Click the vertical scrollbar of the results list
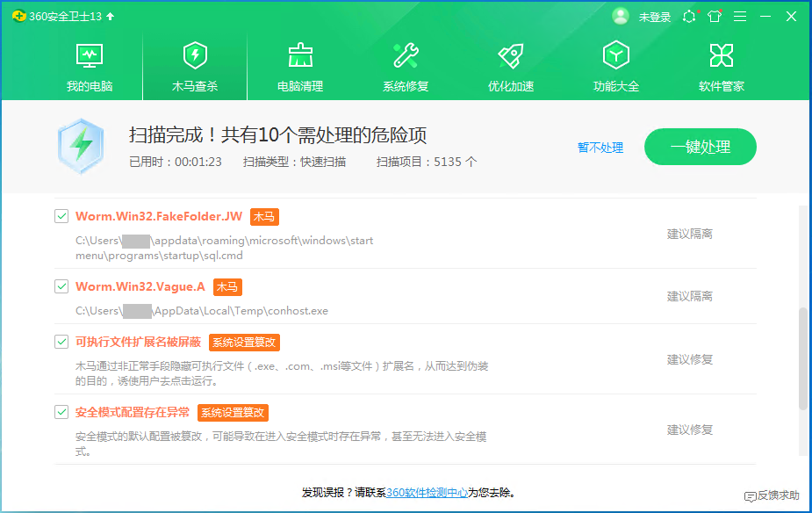 click(803, 358)
